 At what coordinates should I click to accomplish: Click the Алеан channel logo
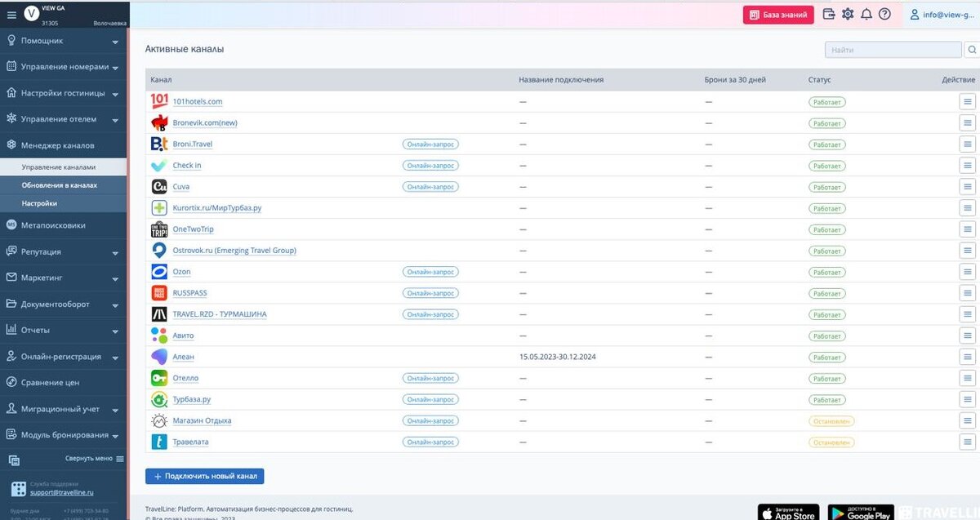[x=159, y=357]
